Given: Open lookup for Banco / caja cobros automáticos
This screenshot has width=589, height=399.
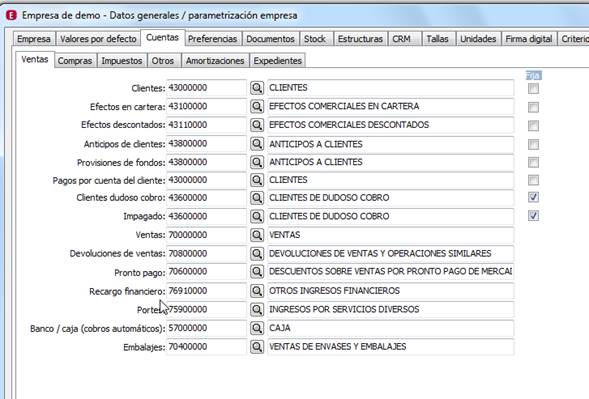Looking at the screenshot, I should coord(257,328).
